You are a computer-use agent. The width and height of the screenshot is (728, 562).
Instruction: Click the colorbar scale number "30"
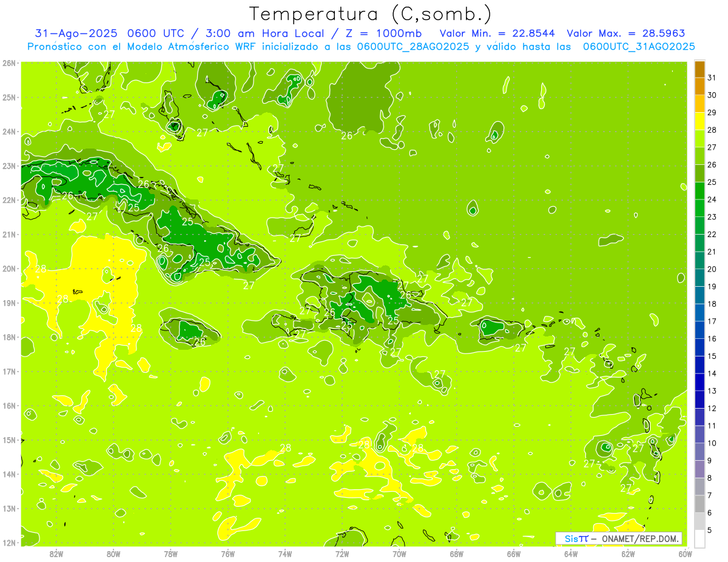[x=712, y=95]
